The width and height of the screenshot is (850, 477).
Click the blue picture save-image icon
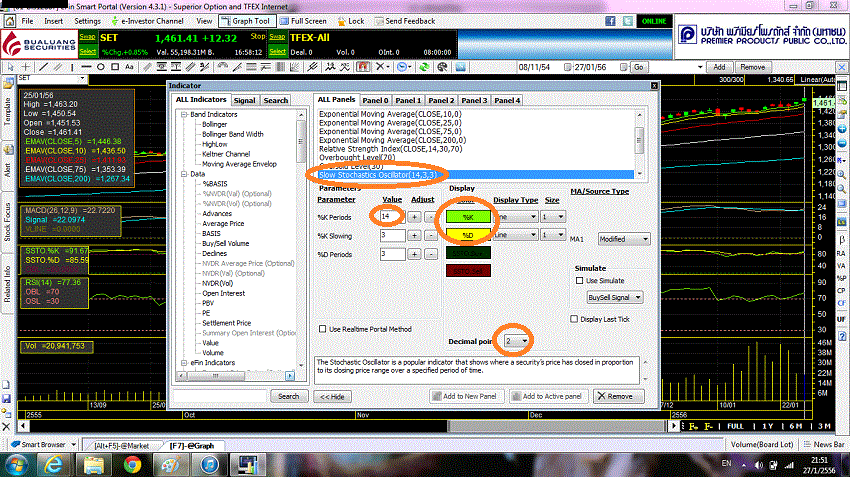(x=460, y=67)
